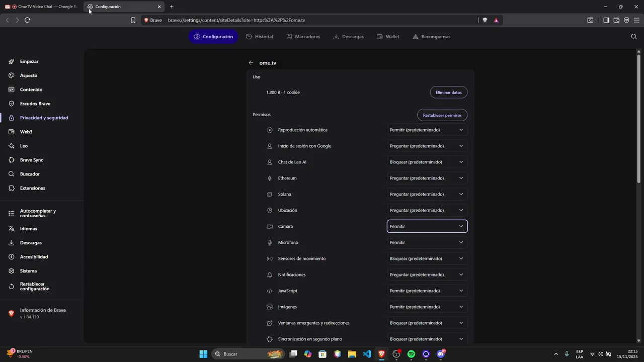Bookmark this page using the bookmark icon
644x362 pixels.
tap(133, 20)
